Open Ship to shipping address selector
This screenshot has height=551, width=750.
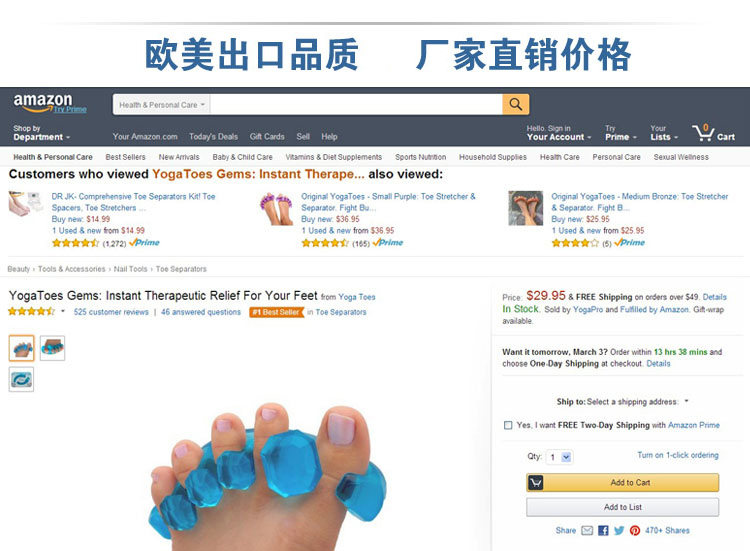click(x=622, y=402)
